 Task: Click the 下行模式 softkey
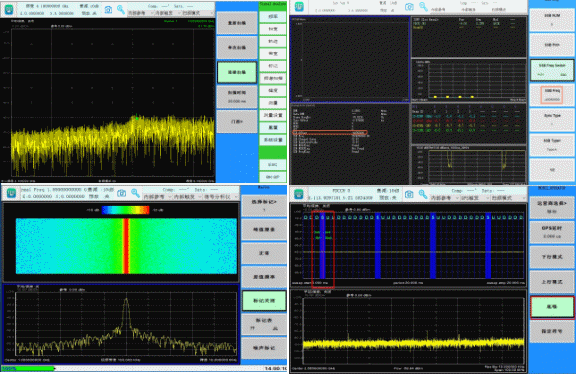pos(552,257)
